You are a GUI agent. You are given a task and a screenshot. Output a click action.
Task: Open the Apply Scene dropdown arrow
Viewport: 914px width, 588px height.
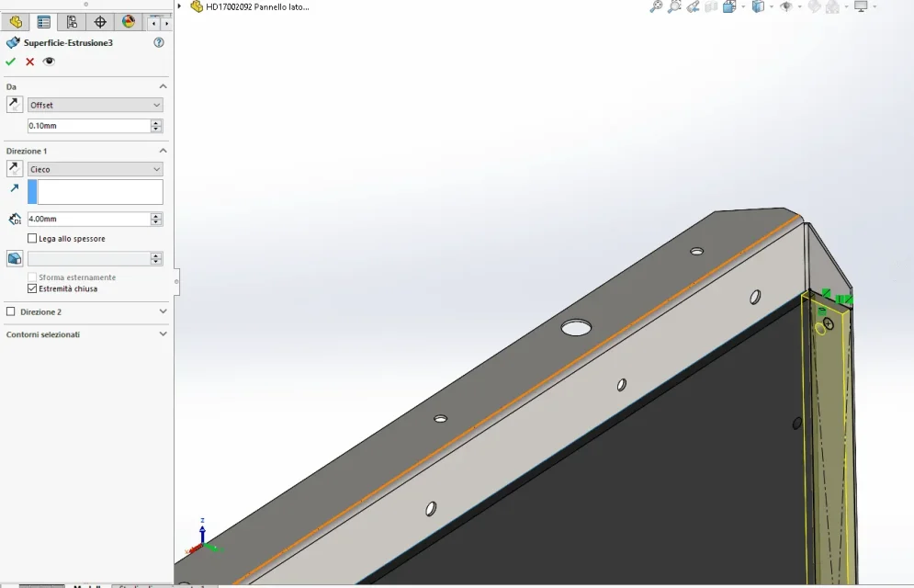pos(846,7)
